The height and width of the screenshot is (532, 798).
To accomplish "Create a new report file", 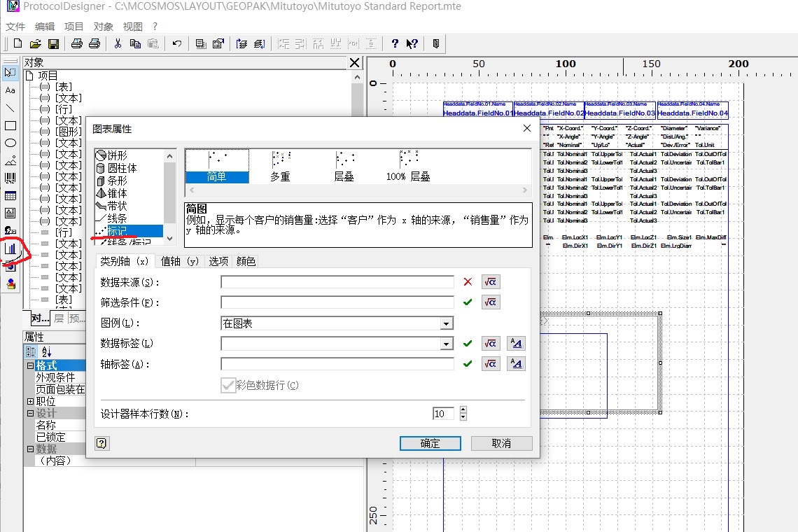I will click(x=17, y=44).
